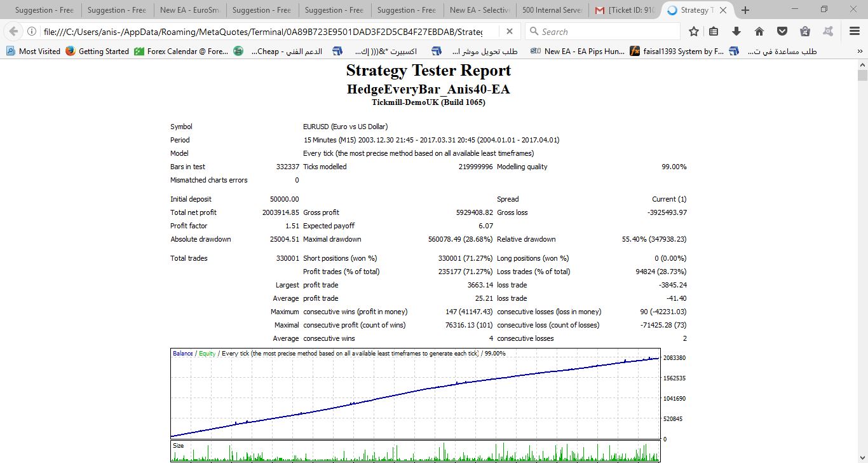The image size is (868, 463).
Task: Click Gross profit value 5929408.82
Action: pyautogui.click(x=474, y=212)
